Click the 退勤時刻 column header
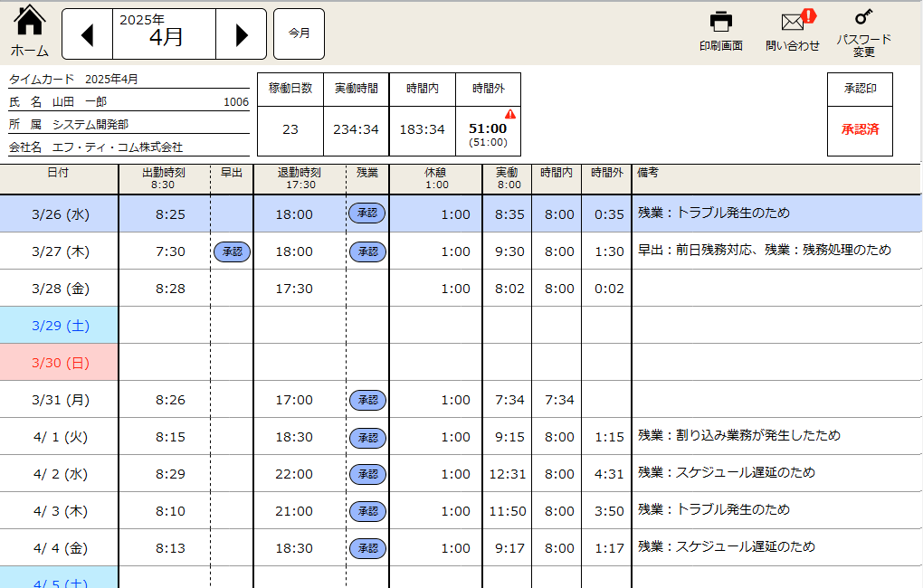The width and height of the screenshot is (923, 588). tap(299, 177)
